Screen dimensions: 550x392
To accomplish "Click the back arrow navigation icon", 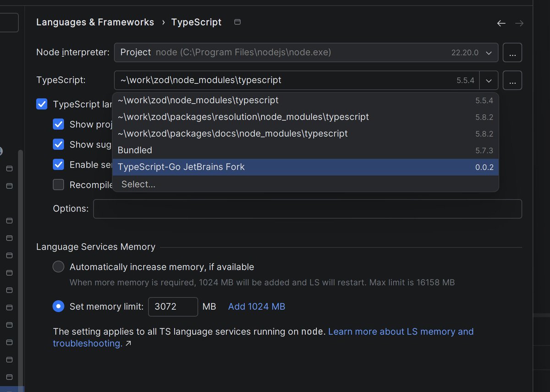I will (501, 23).
